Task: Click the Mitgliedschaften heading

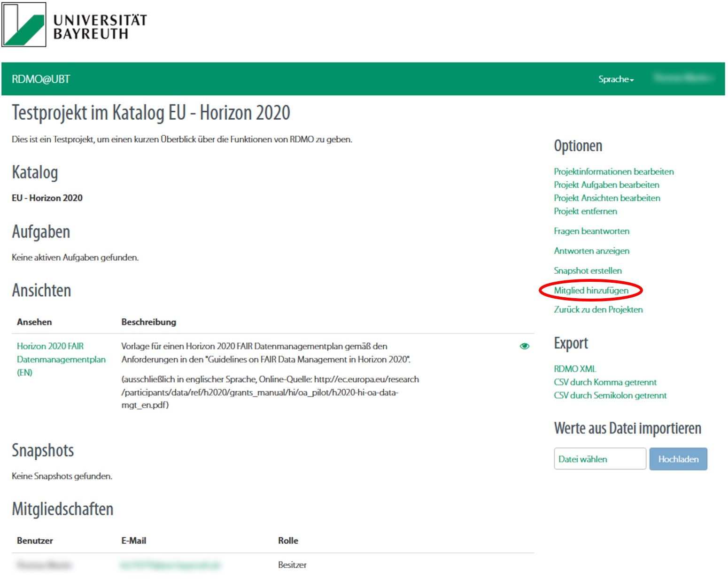Action: click(x=62, y=509)
